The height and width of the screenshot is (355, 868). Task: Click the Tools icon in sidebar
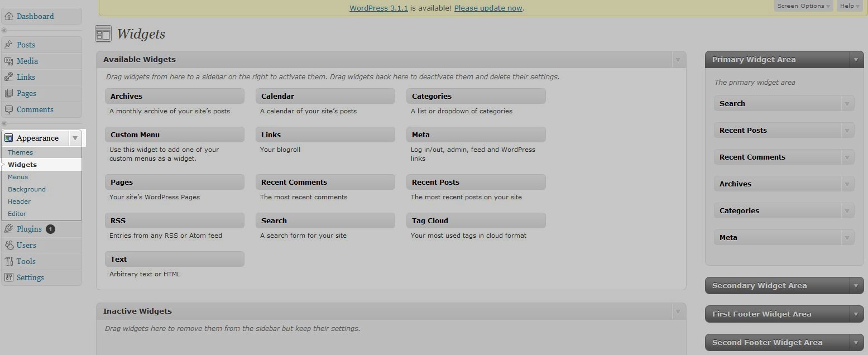[x=9, y=261]
